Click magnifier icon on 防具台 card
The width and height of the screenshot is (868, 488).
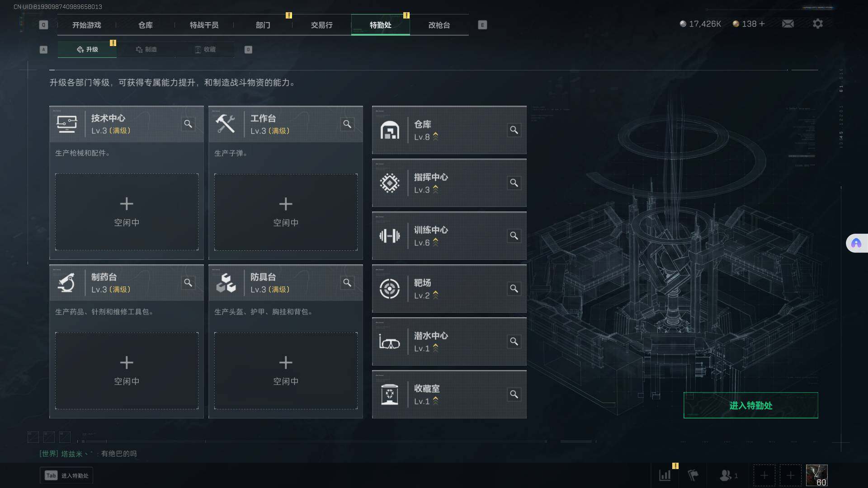pos(347,282)
